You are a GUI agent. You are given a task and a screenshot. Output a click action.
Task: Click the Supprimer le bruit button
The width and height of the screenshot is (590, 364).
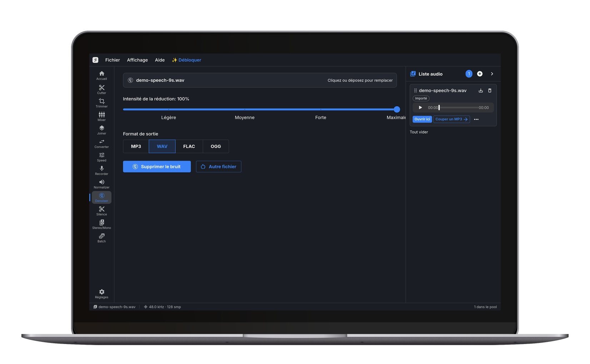[157, 167]
